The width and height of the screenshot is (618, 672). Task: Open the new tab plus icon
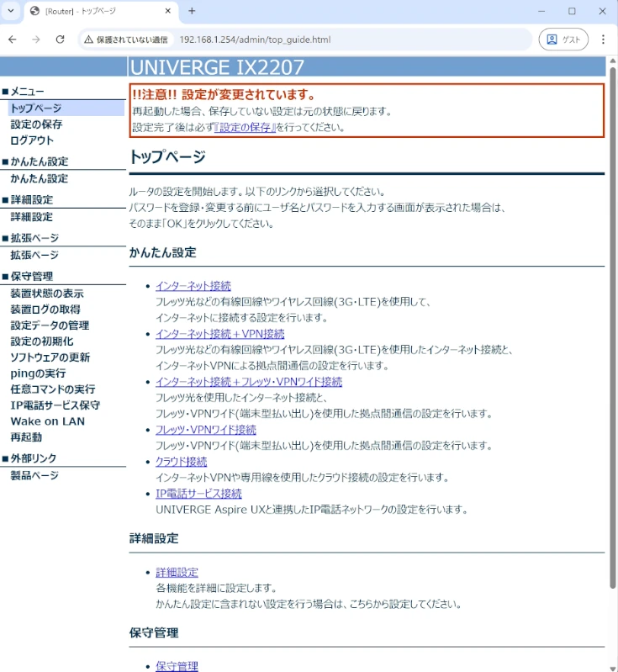pyautogui.click(x=192, y=11)
